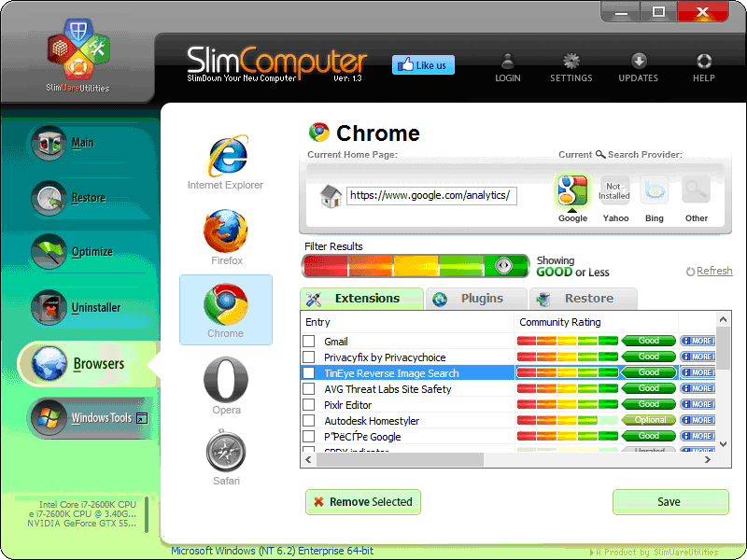The width and height of the screenshot is (747, 560).
Task: Open More info for Privacyfix
Action: coord(698,357)
